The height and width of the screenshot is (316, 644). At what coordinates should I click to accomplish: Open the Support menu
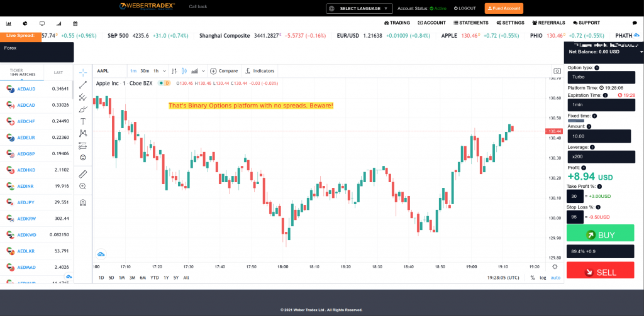coord(587,23)
